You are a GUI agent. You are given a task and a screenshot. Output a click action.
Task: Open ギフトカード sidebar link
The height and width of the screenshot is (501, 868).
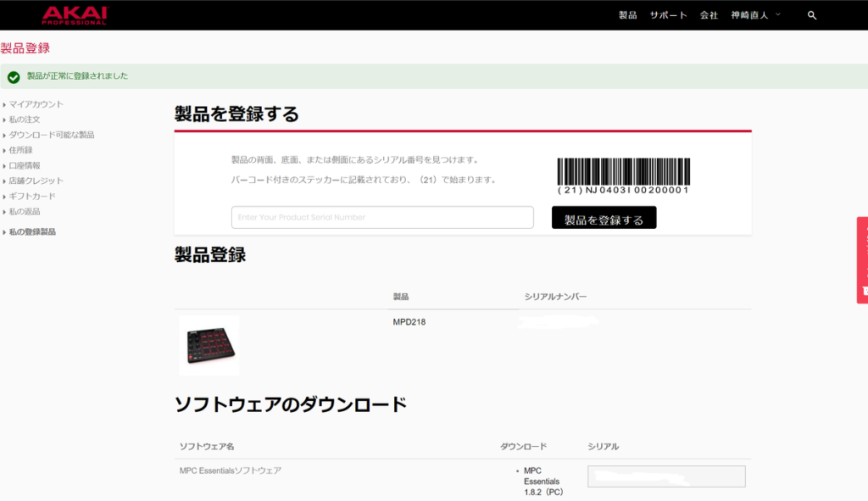tap(32, 197)
